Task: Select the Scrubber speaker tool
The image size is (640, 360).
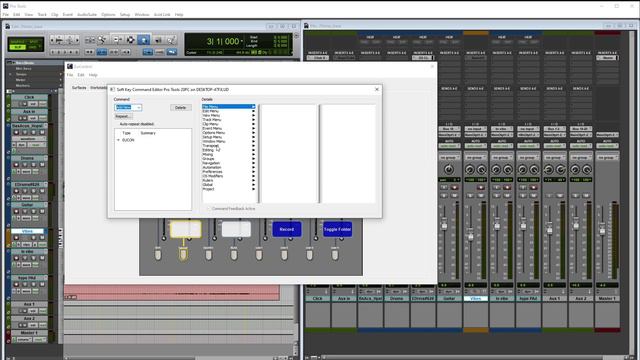Action: click(158, 40)
